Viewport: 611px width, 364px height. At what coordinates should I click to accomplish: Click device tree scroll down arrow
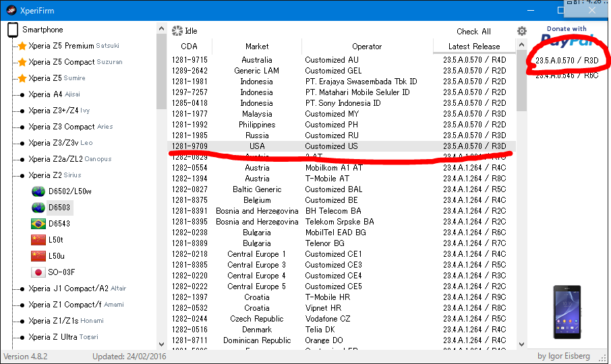pos(161,344)
